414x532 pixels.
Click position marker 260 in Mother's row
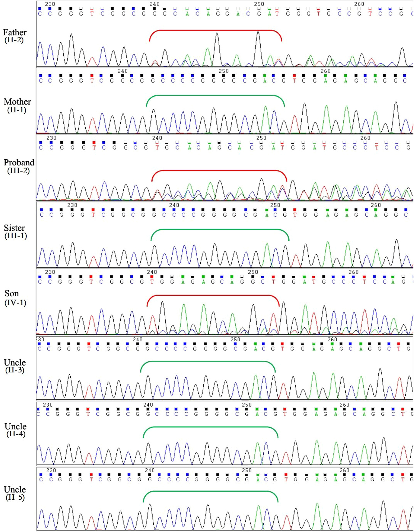pyautogui.click(x=325, y=71)
